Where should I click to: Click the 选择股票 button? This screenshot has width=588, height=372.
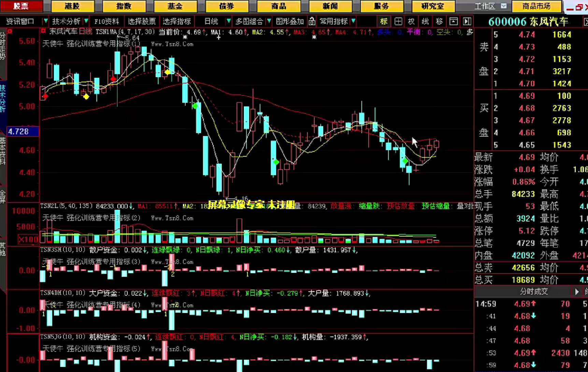[142, 21]
